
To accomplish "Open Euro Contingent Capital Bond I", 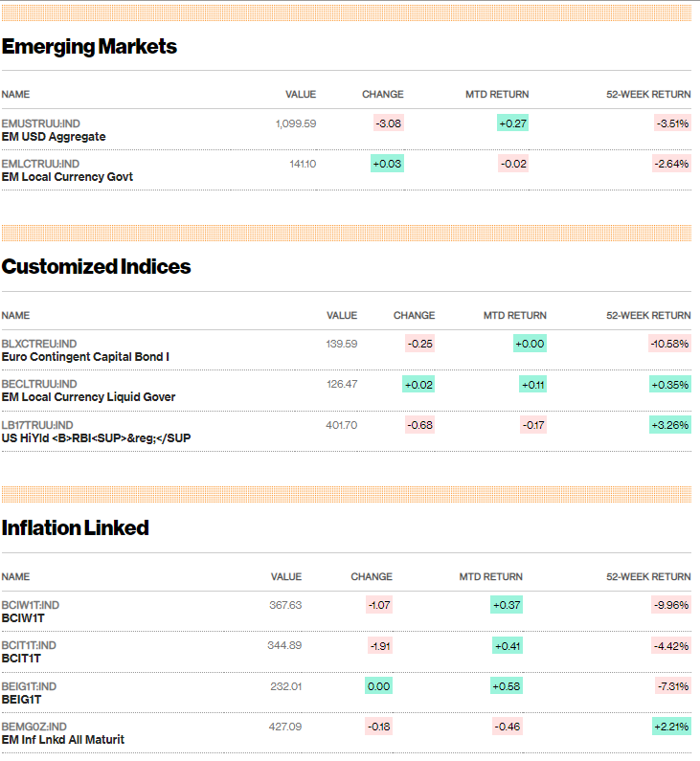I will 85,357.
